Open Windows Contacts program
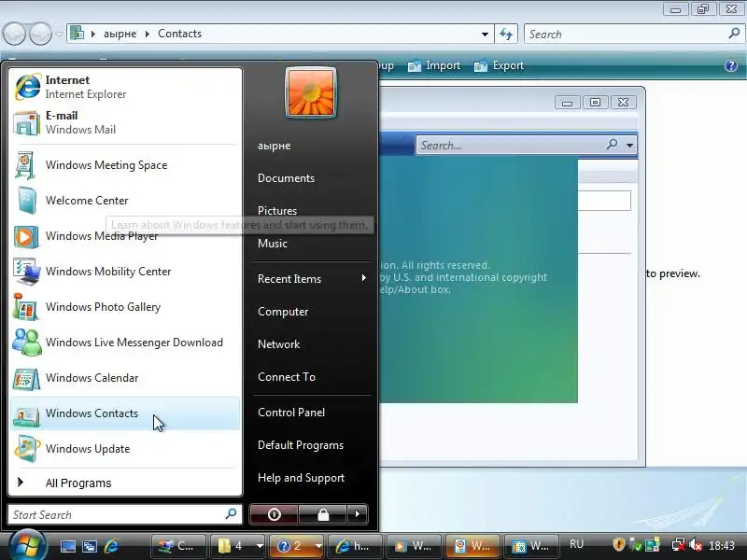 pos(125,413)
